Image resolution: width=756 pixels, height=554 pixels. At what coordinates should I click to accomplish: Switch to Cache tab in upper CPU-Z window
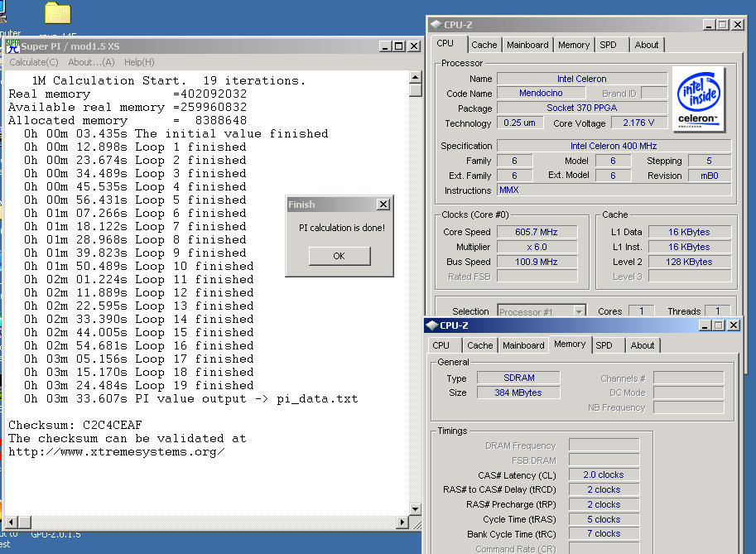pos(484,45)
